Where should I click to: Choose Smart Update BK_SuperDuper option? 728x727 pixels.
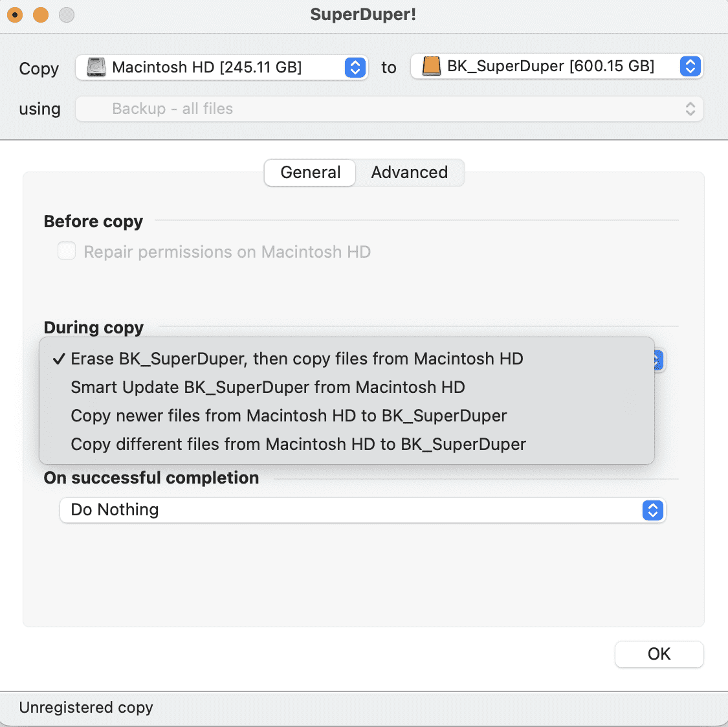(347, 387)
